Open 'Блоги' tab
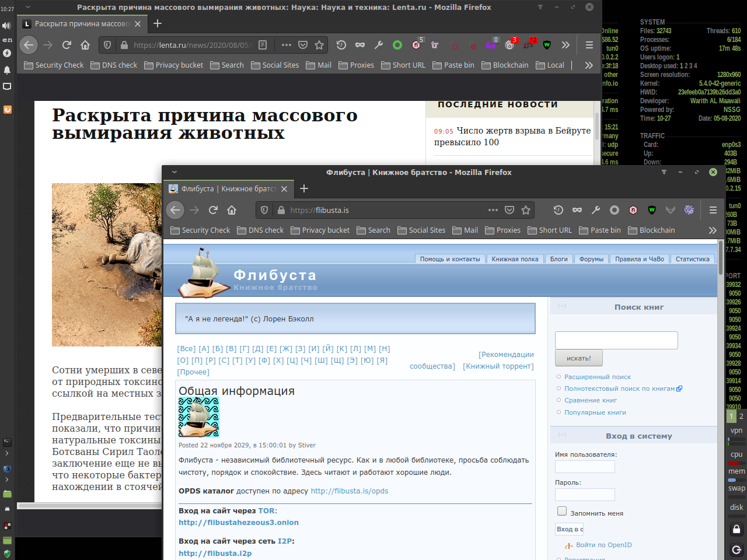The width and height of the screenshot is (747, 560). click(559, 259)
